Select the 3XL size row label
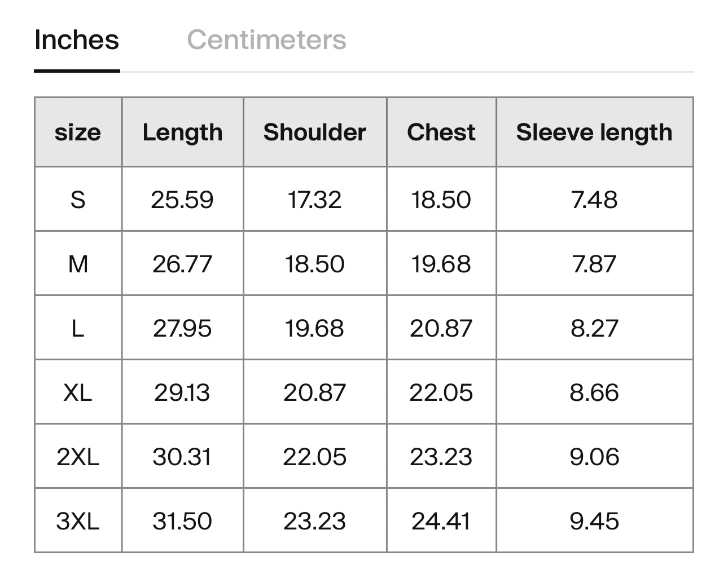 click(x=78, y=521)
